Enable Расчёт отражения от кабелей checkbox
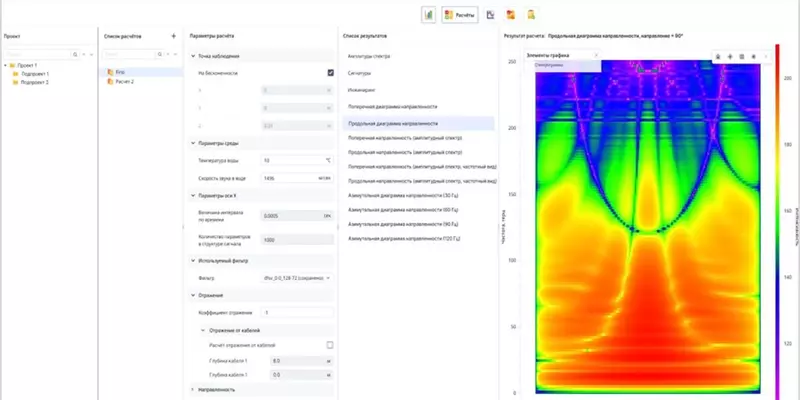The width and height of the screenshot is (800, 400). [x=330, y=345]
